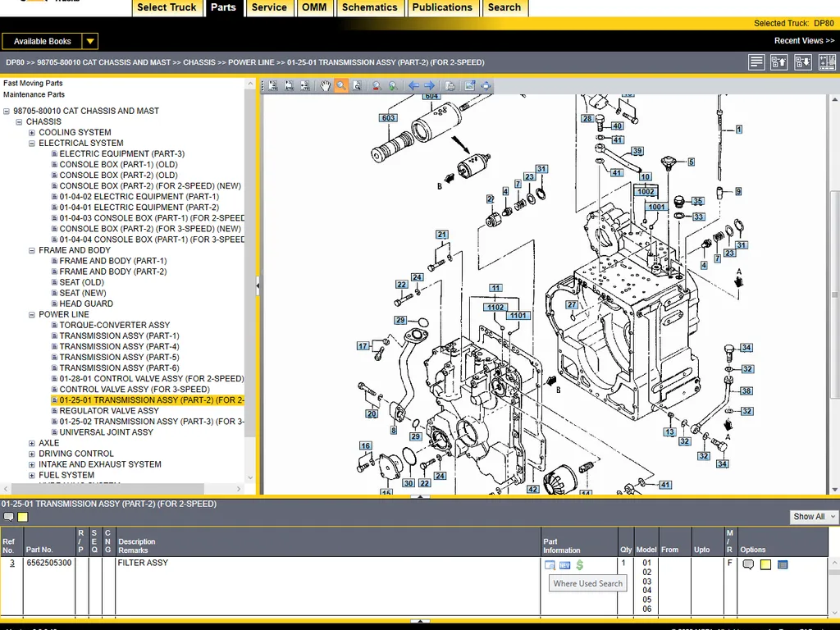
Task: Expand the AXLE tree node
Action: [x=32, y=444]
